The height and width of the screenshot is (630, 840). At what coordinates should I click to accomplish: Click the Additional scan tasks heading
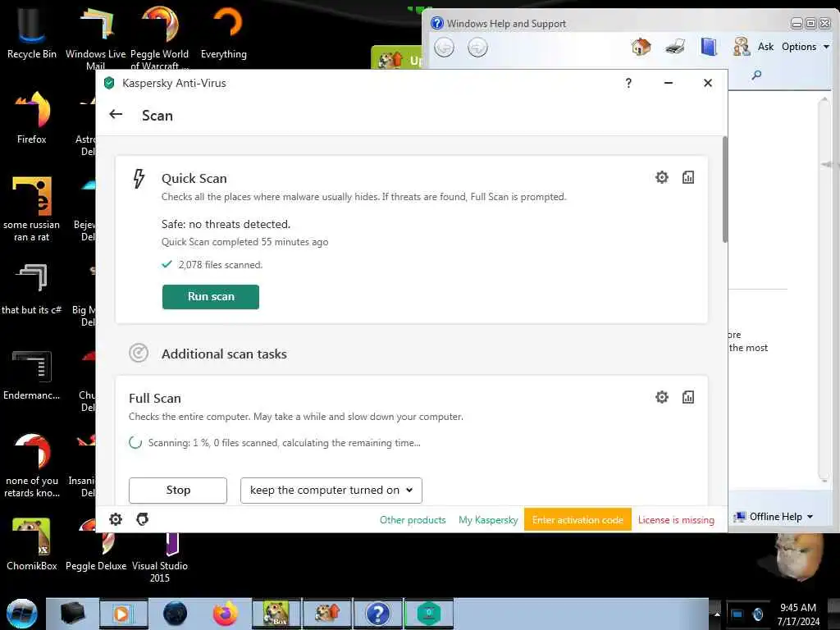click(224, 354)
